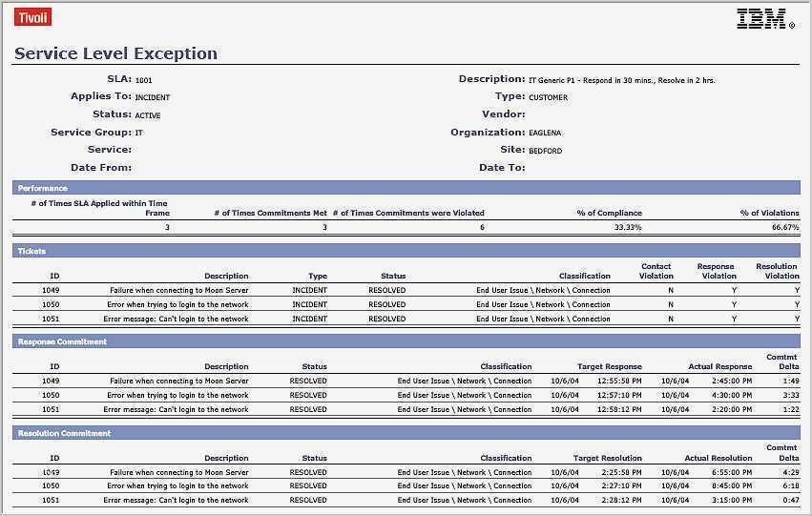Click the Classification header in the Tickets table
The image size is (812, 516).
585,276
